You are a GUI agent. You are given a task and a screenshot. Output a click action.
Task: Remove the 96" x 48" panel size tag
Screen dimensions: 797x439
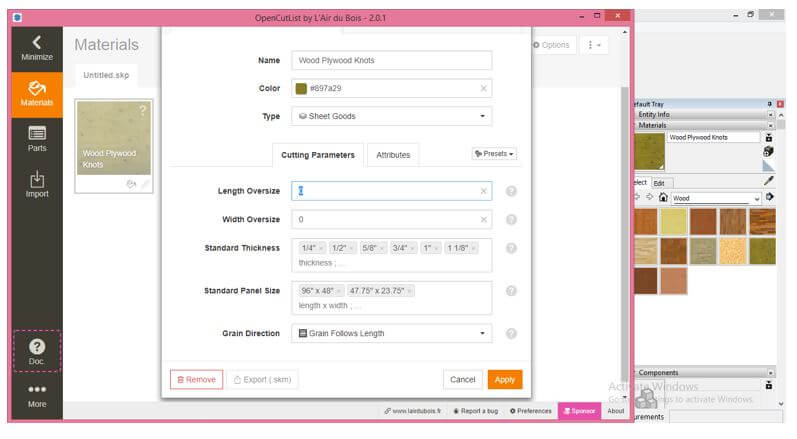click(x=339, y=291)
